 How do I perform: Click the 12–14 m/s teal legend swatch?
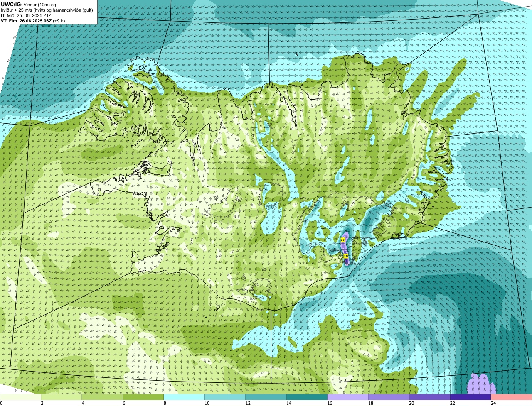[266, 397]
